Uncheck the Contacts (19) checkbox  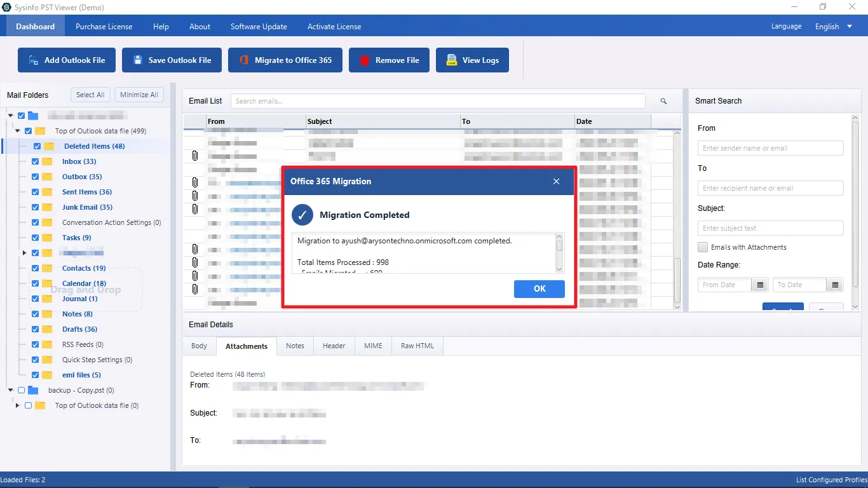(x=36, y=268)
